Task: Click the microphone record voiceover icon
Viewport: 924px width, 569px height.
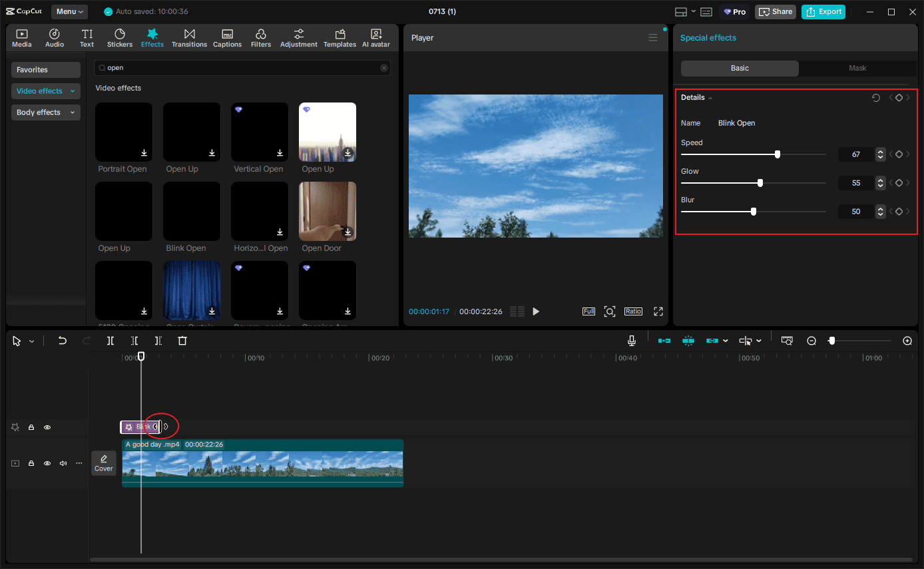Action: (632, 341)
